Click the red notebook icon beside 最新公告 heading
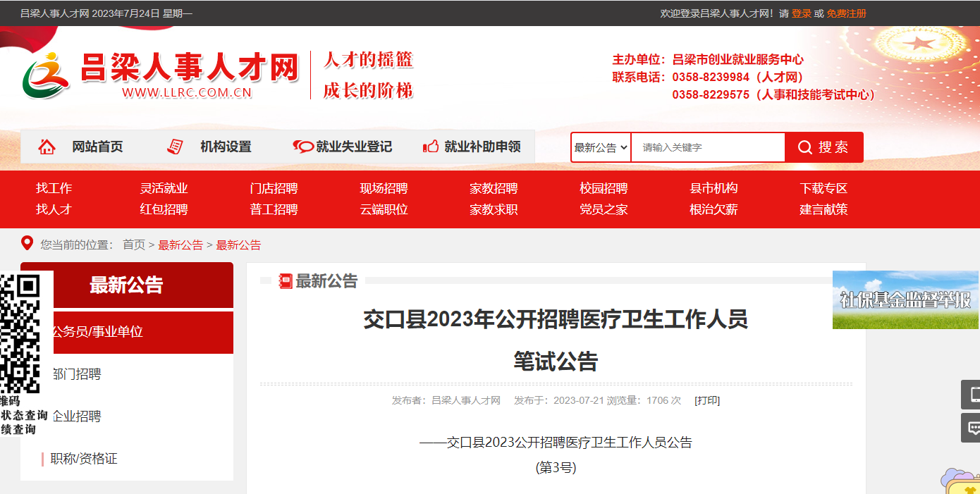This screenshot has width=980, height=494. point(286,281)
